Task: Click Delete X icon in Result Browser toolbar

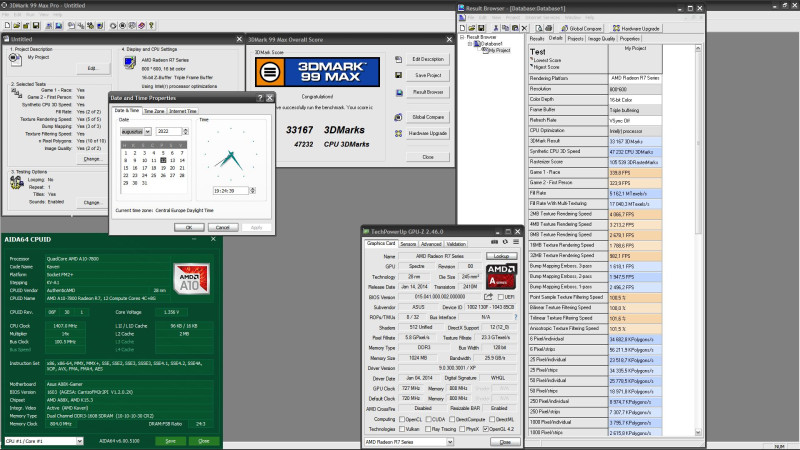Action: (x=524, y=28)
